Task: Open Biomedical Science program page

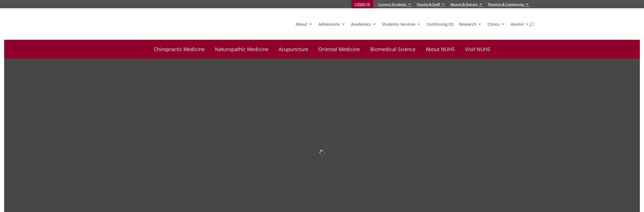Action: coord(393,49)
